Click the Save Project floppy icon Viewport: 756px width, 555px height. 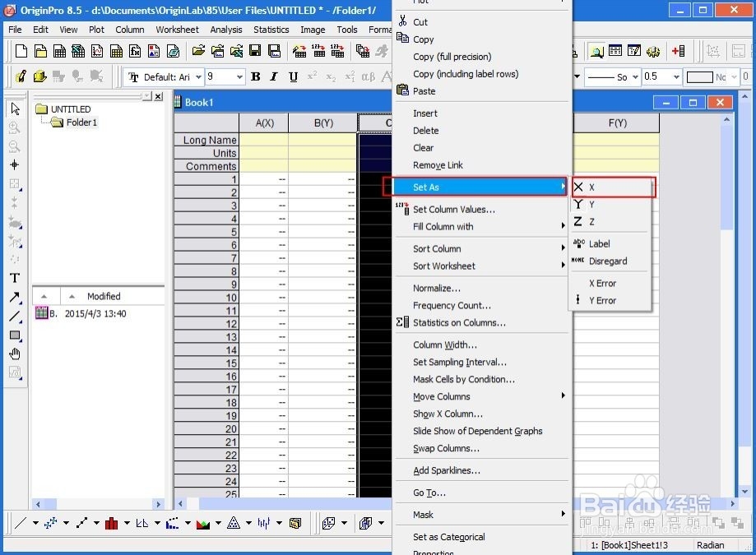pyautogui.click(x=255, y=51)
